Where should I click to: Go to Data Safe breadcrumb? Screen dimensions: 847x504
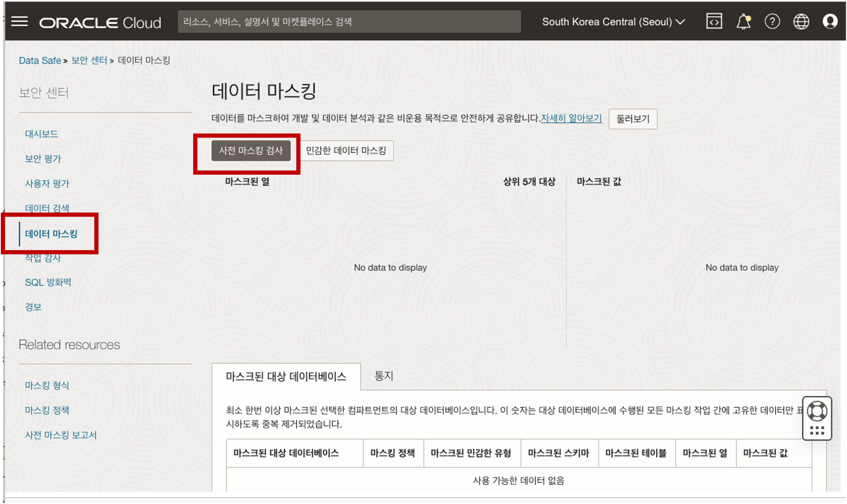[x=40, y=60]
